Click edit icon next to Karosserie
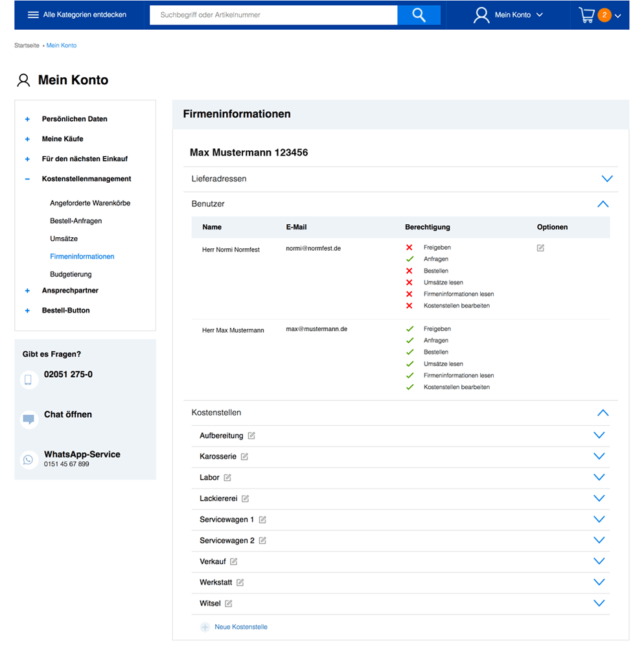This screenshot has width=644, height=652. coord(244,456)
